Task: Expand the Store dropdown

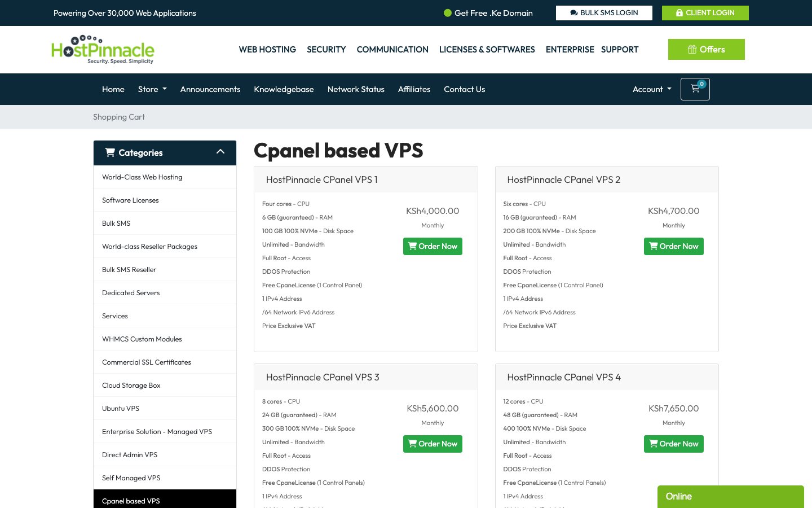Action: tap(152, 89)
